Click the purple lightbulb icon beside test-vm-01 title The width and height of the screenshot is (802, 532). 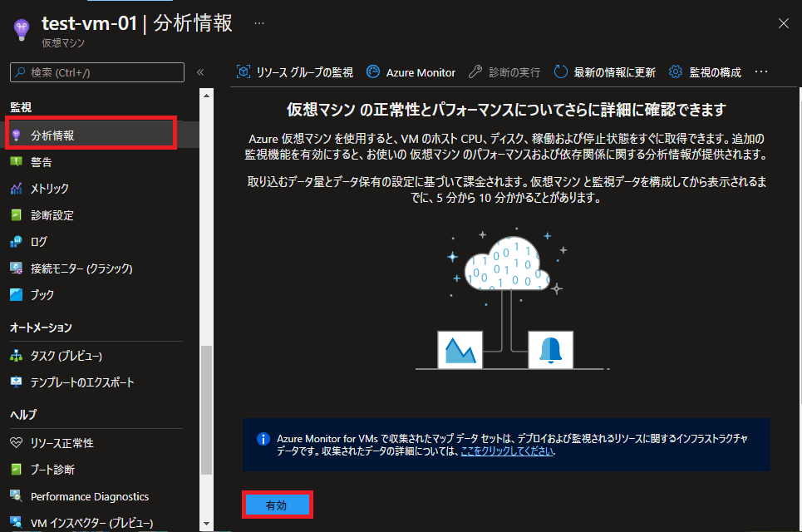22,29
